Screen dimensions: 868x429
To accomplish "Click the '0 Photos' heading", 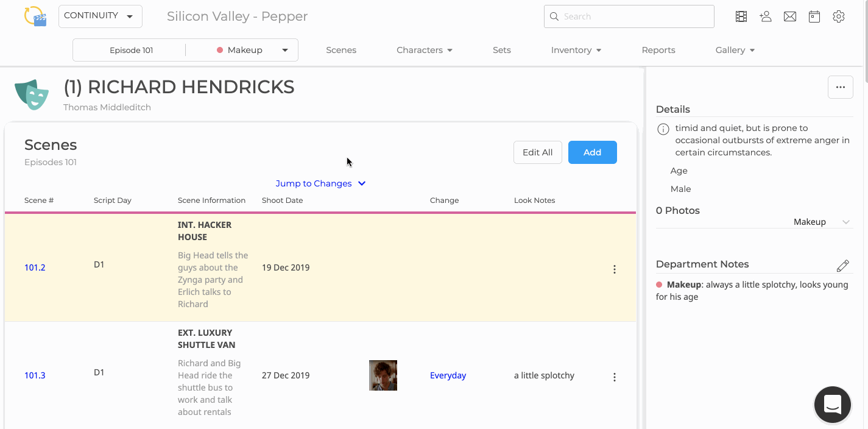I will 678,210.
